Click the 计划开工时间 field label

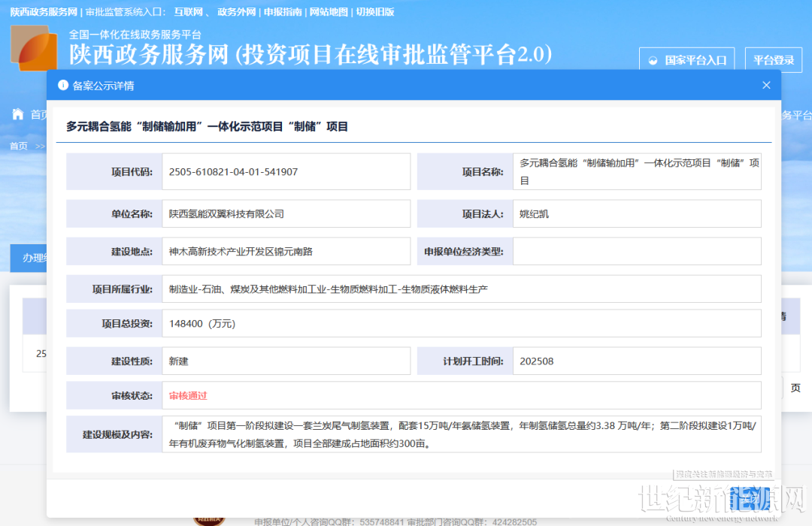tap(474, 361)
